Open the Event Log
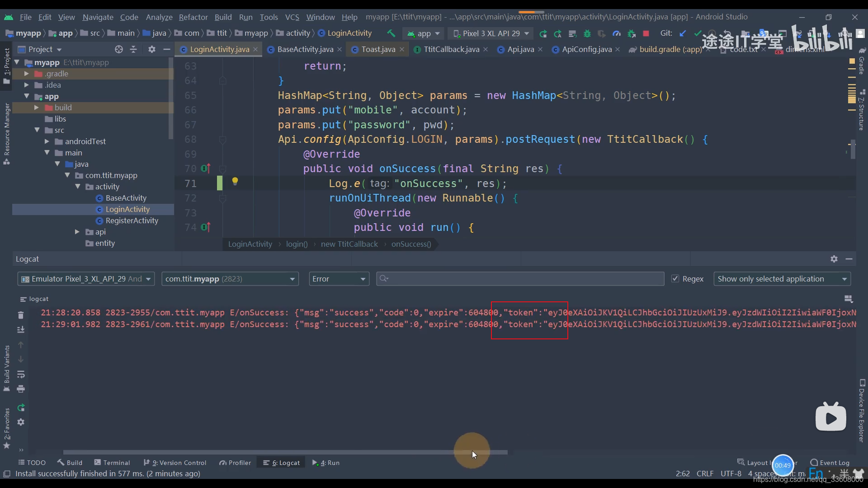The width and height of the screenshot is (868, 488). [x=830, y=463]
